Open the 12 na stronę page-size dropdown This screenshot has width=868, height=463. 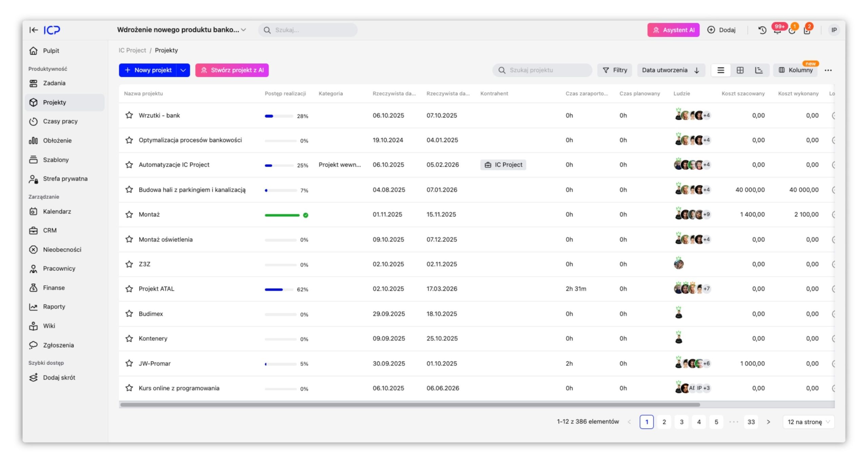point(808,422)
